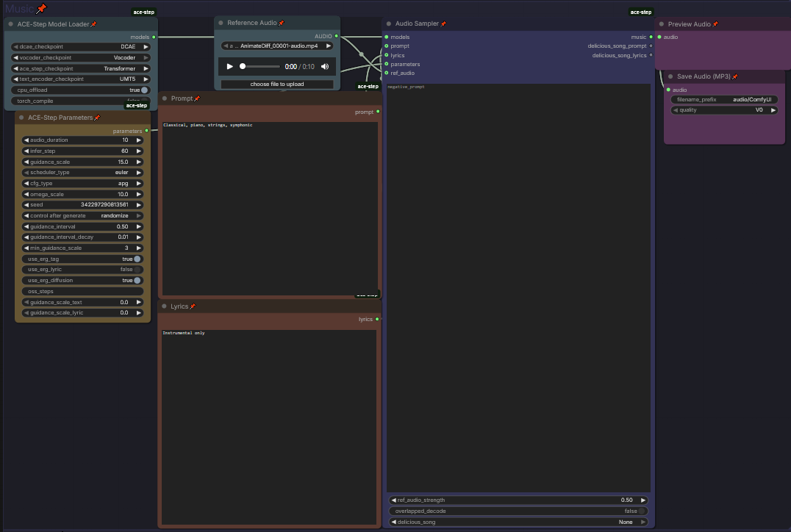Toggle use_erg_lyric setting on

tap(137, 270)
